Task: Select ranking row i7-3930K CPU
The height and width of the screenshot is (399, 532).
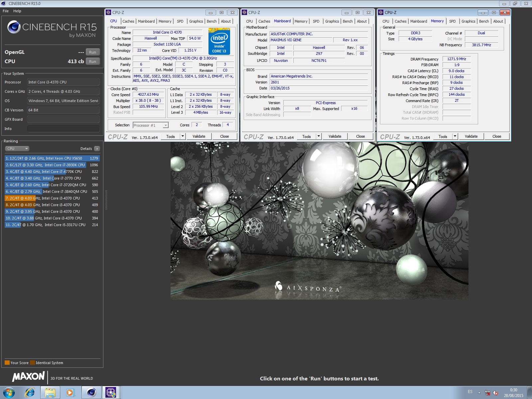Action: 52,165
